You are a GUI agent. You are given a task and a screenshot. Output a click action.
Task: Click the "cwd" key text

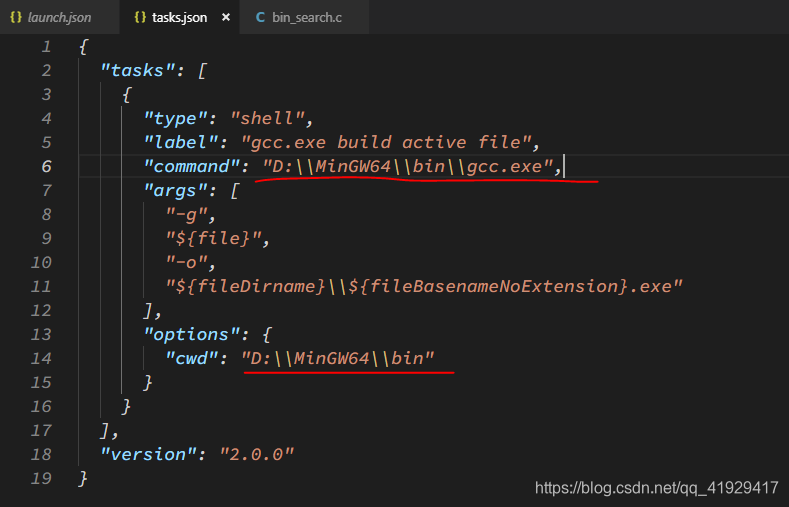tap(192, 359)
